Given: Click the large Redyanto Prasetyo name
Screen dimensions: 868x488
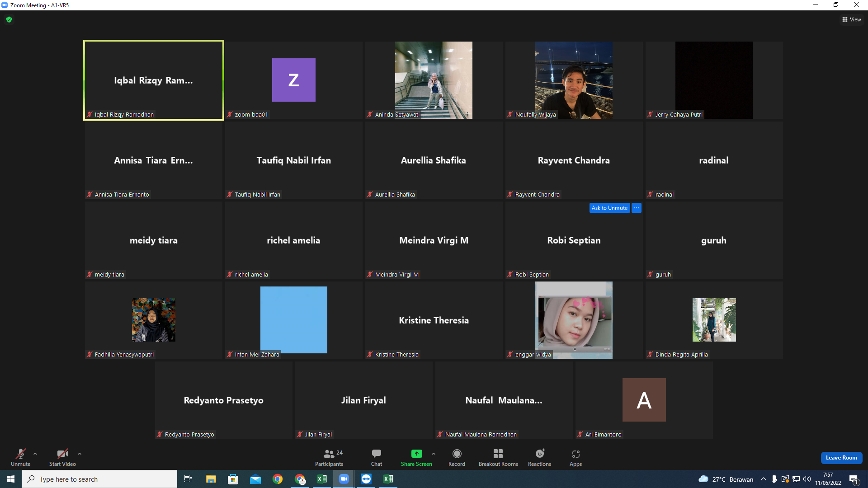Looking at the screenshot, I should pyautogui.click(x=224, y=400).
